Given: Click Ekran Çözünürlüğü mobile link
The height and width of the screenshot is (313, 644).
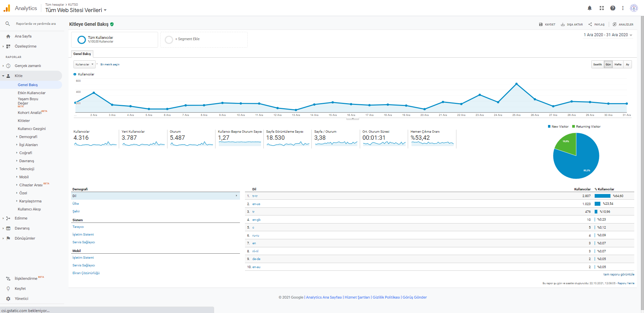Looking at the screenshot, I should 86,273.
